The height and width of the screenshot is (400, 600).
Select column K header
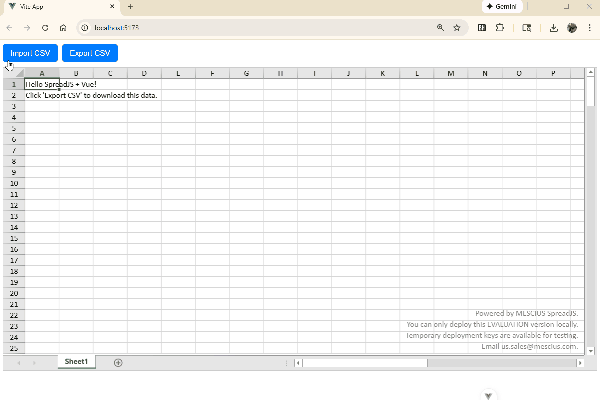(383, 73)
